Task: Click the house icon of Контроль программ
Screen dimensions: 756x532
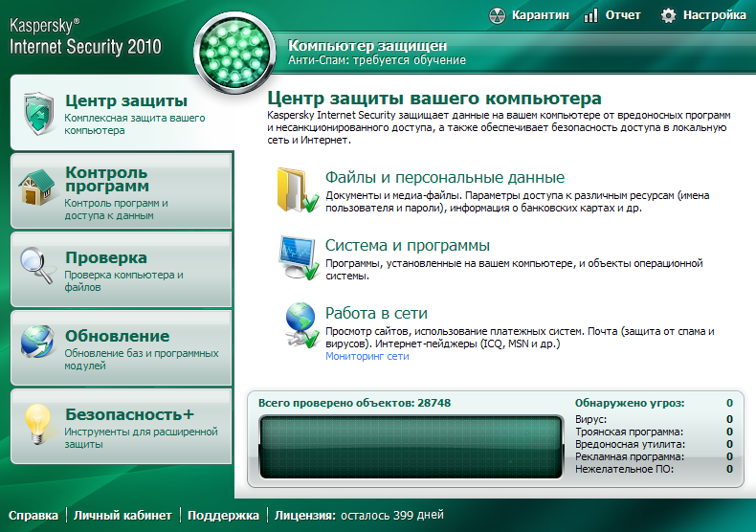Action: [37, 187]
